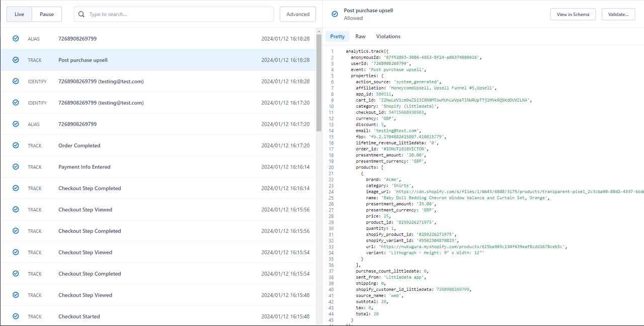Open the Pretty tab
644x326 pixels.
pos(338,36)
